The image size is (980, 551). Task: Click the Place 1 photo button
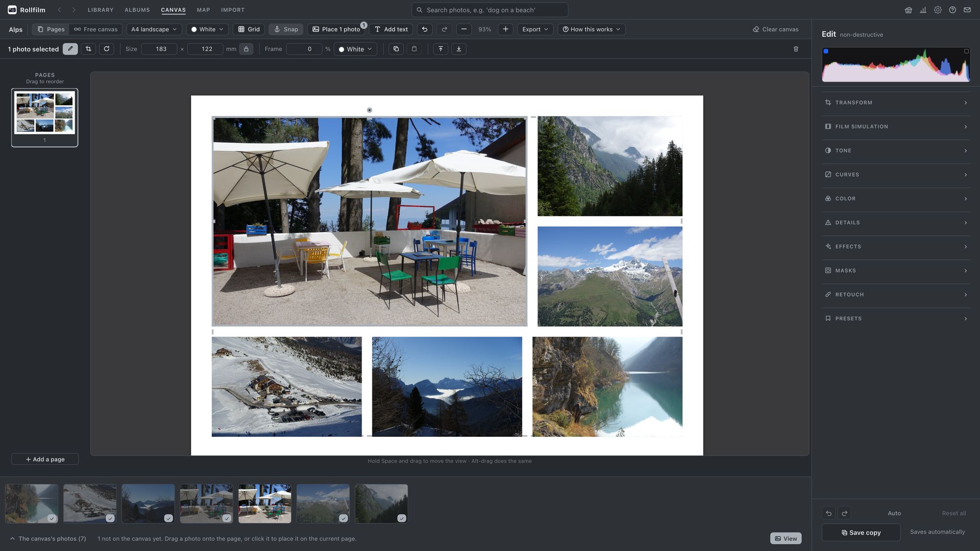click(x=336, y=29)
